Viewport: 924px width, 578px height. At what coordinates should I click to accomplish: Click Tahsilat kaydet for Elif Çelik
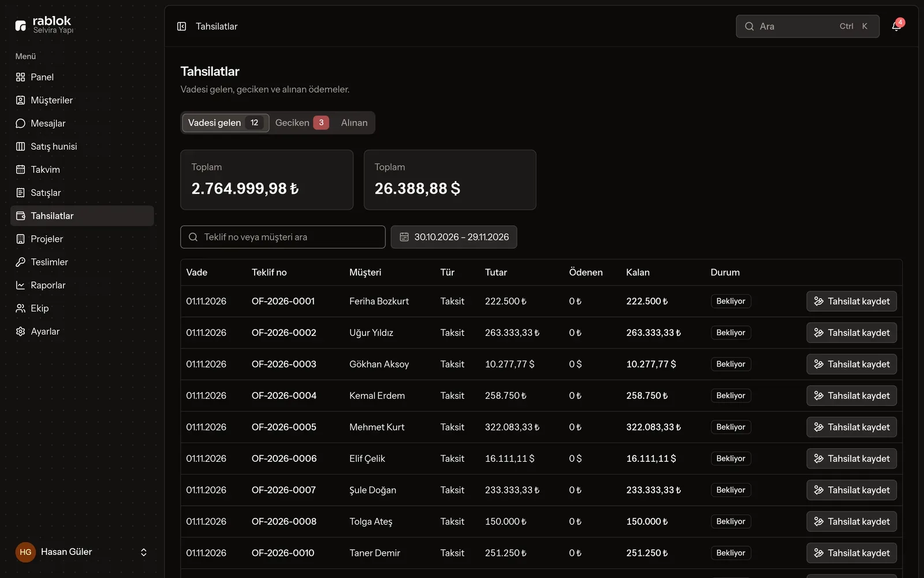tap(852, 458)
